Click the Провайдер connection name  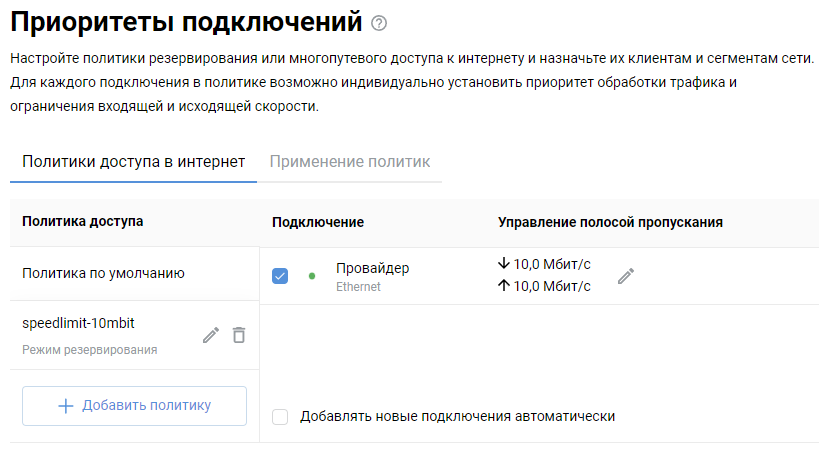tap(372, 268)
